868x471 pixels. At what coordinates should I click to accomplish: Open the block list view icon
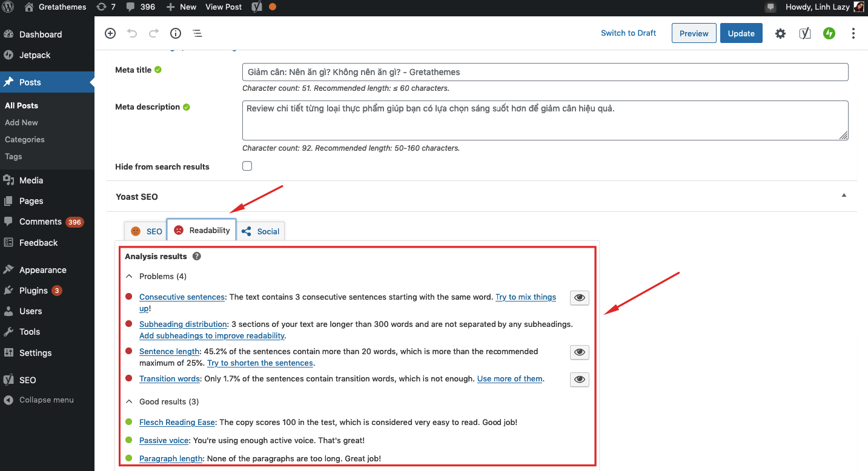tap(197, 33)
